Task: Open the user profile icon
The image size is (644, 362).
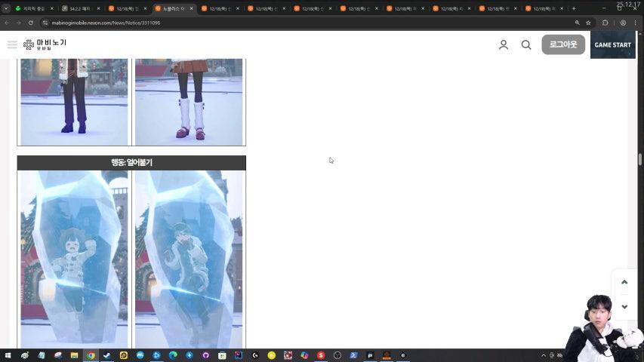Action: click(504, 44)
